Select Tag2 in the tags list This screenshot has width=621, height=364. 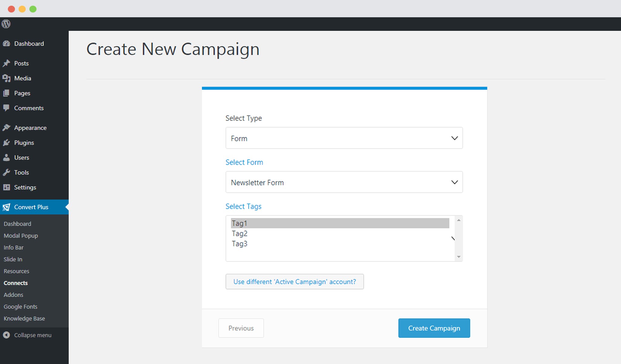tap(340, 233)
